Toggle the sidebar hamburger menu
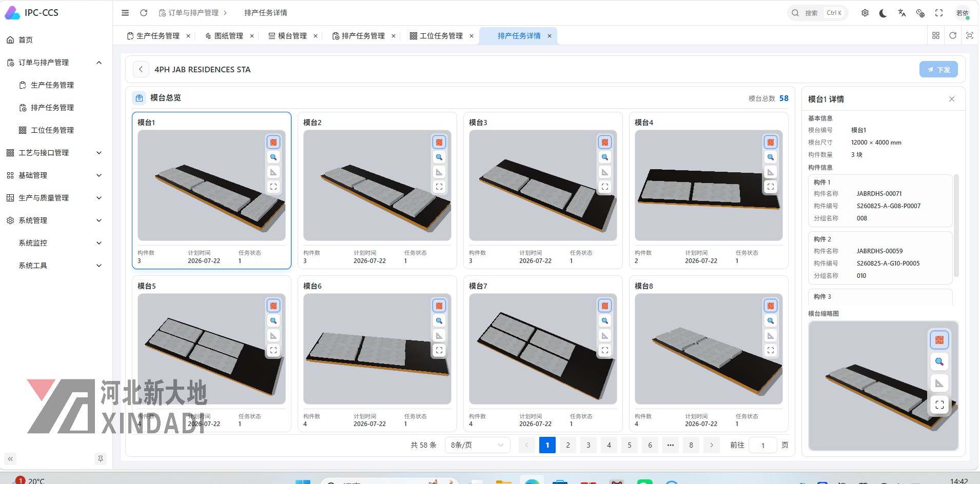 pyautogui.click(x=125, y=13)
